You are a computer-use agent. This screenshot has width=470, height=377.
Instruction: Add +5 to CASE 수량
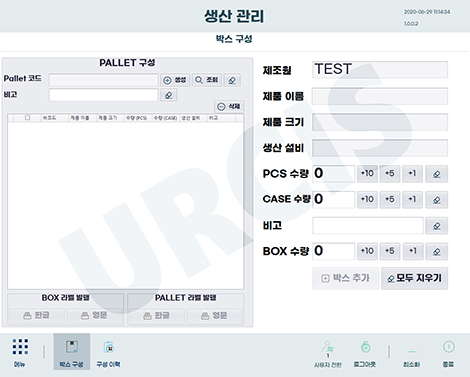[x=390, y=199]
